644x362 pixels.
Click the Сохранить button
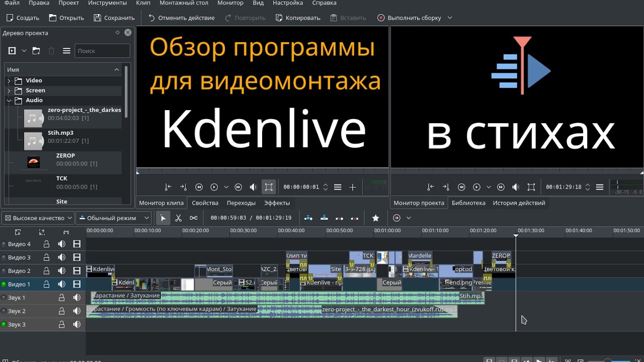pyautogui.click(x=114, y=18)
